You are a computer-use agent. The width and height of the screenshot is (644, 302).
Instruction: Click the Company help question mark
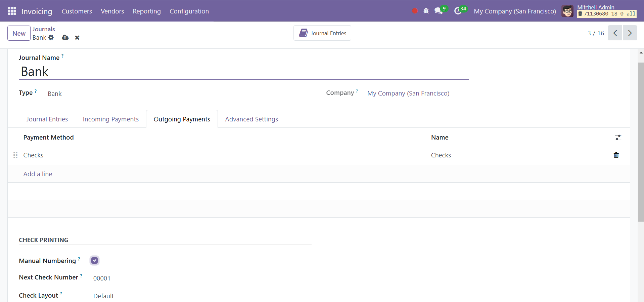coord(357,91)
